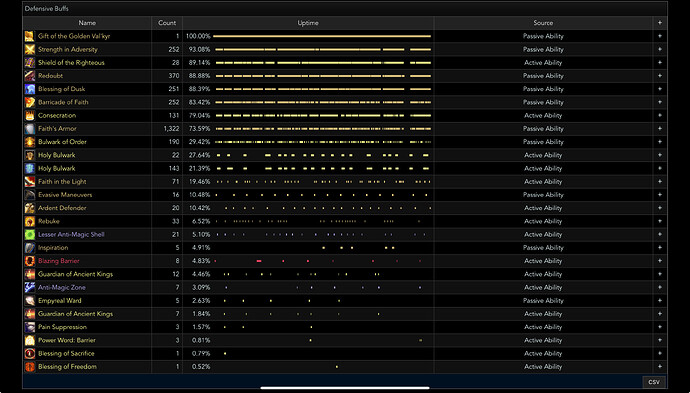Click the 1,322 count for Faith's Armor
This screenshot has height=393, width=690.
[171, 129]
